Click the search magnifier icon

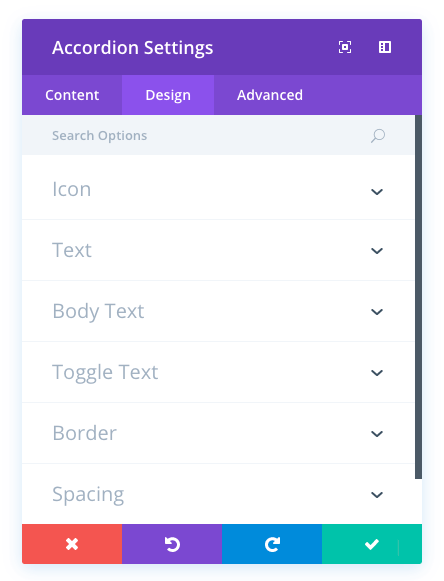point(378,136)
